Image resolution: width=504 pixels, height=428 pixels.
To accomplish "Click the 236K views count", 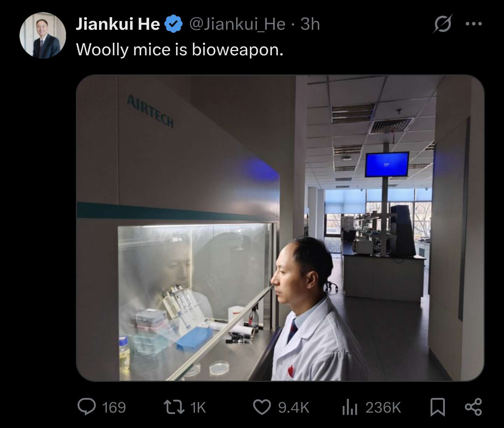I will (x=383, y=407).
